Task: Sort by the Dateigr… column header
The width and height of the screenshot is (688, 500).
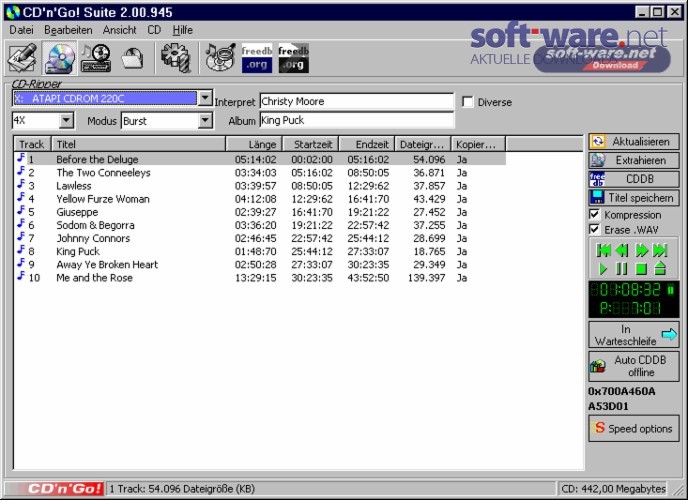Action: 423,144
